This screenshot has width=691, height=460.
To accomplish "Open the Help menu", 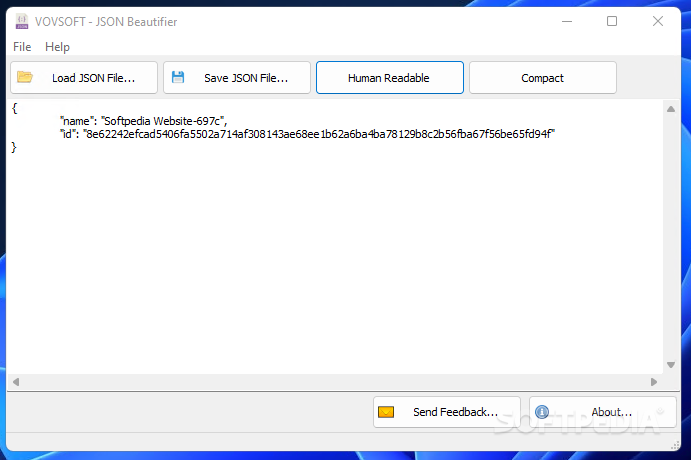I will click(57, 47).
